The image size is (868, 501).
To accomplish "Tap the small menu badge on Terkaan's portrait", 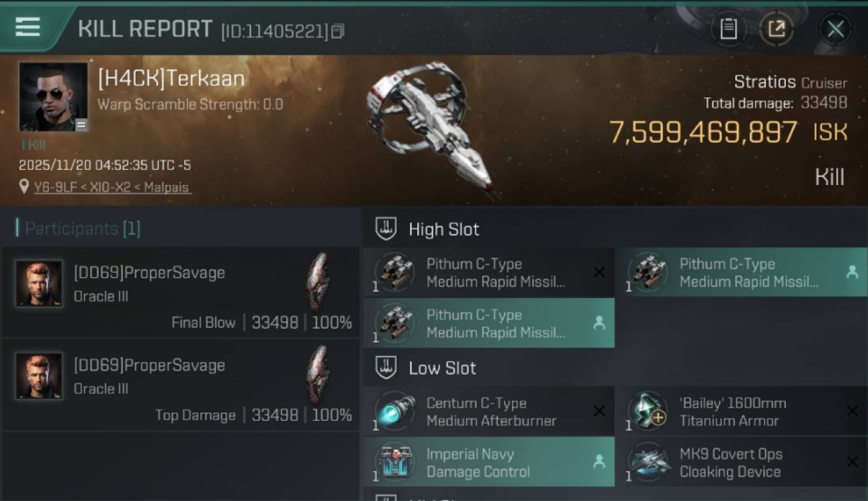I will tap(81, 124).
